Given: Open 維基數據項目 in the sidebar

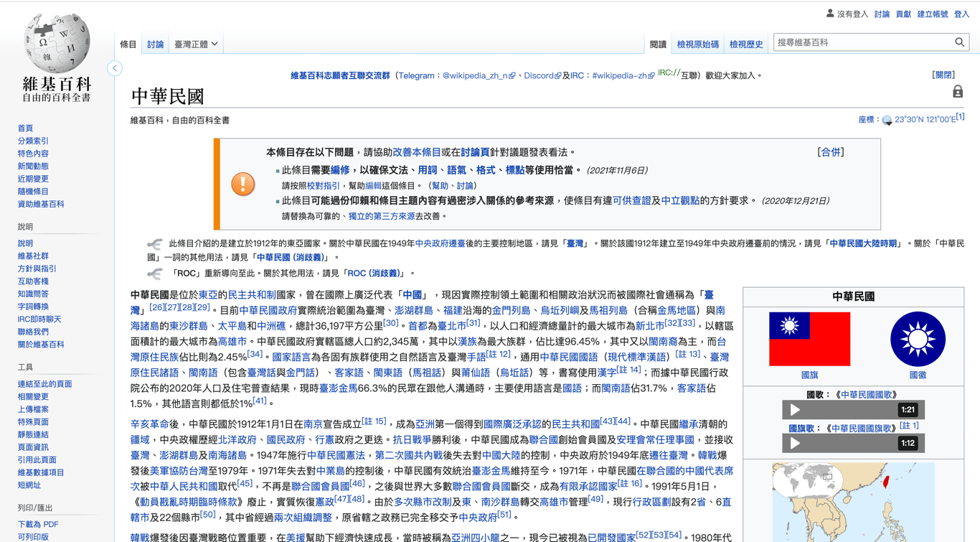Looking at the screenshot, I should [x=41, y=472].
